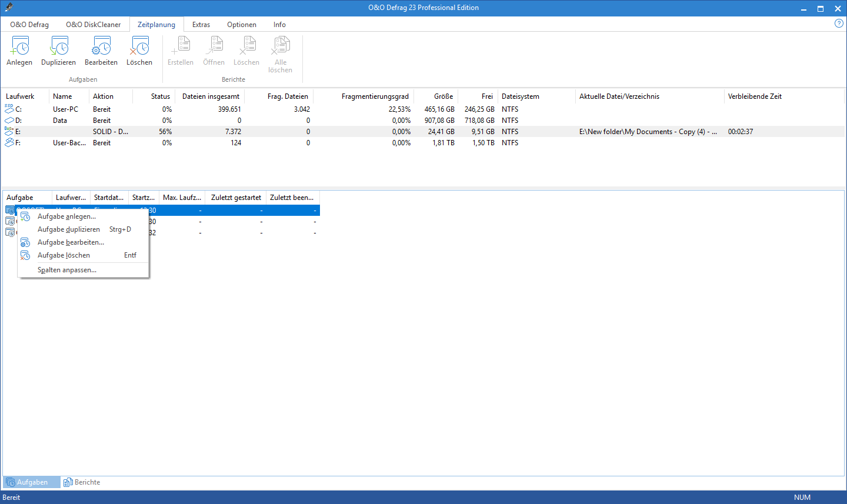This screenshot has width=847, height=504.
Task: Open the help question mark icon
Action: tap(839, 24)
